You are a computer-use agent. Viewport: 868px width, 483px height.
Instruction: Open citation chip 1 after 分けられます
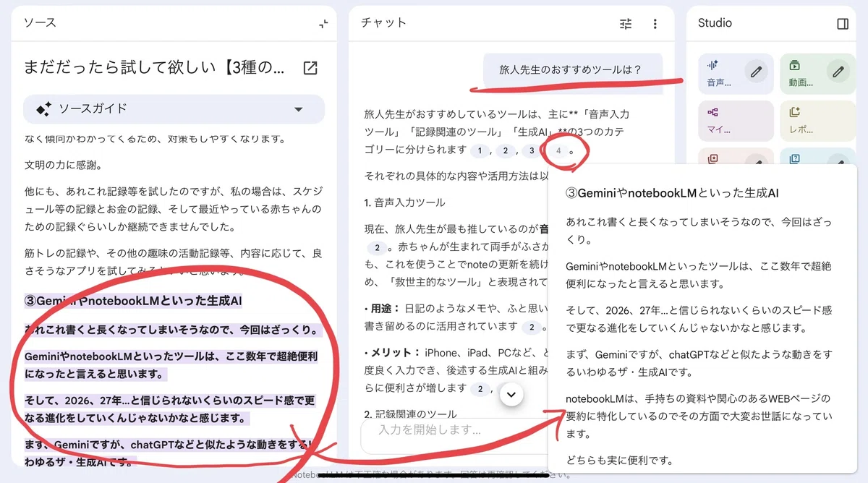[x=480, y=151]
